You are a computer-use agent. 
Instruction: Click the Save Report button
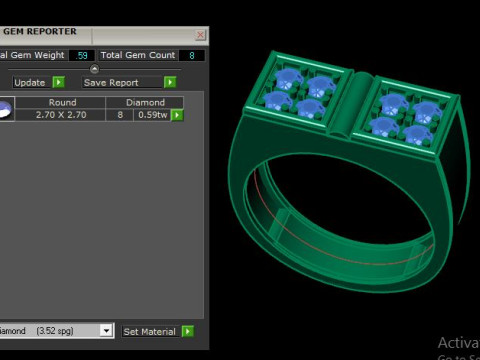coord(123,82)
